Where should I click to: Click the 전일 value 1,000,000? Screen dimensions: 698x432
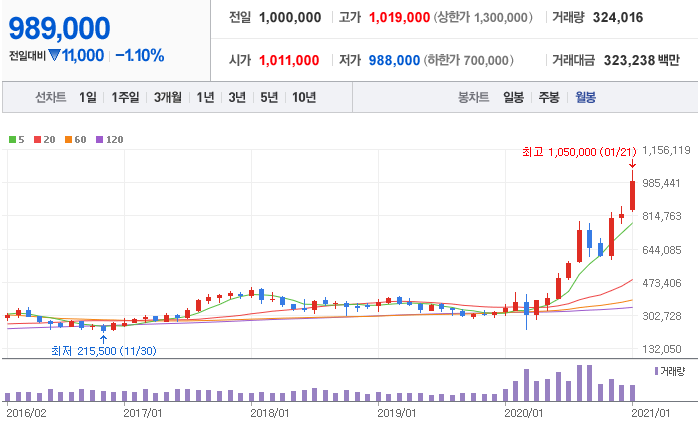[290, 17]
